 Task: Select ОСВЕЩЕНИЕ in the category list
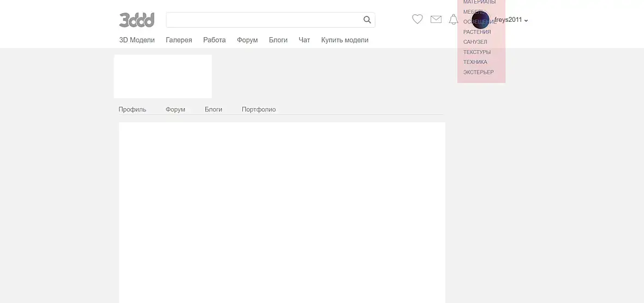(480, 22)
